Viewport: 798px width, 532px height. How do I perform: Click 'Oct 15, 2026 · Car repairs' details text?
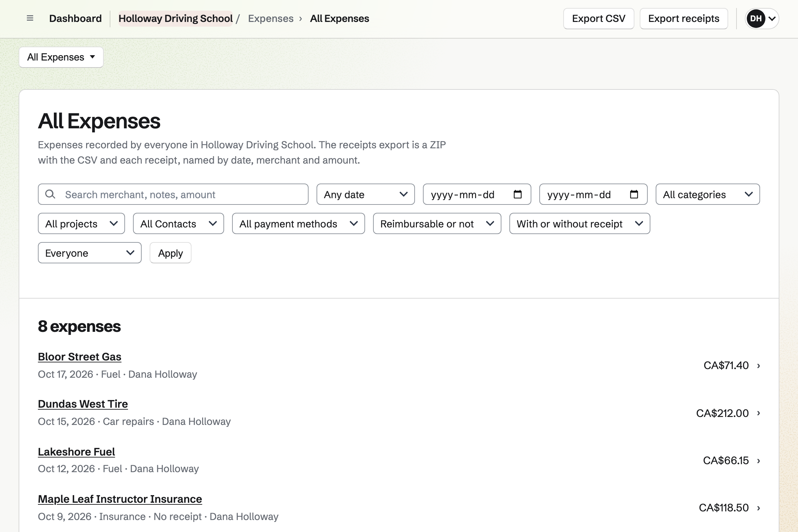pyautogui.click(x=96, y=421)
